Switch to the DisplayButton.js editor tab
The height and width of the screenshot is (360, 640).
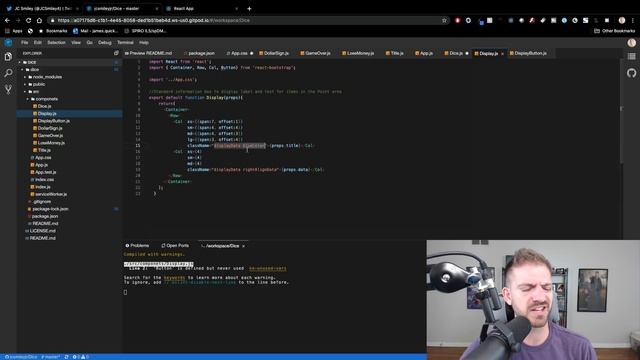[528, 53]
